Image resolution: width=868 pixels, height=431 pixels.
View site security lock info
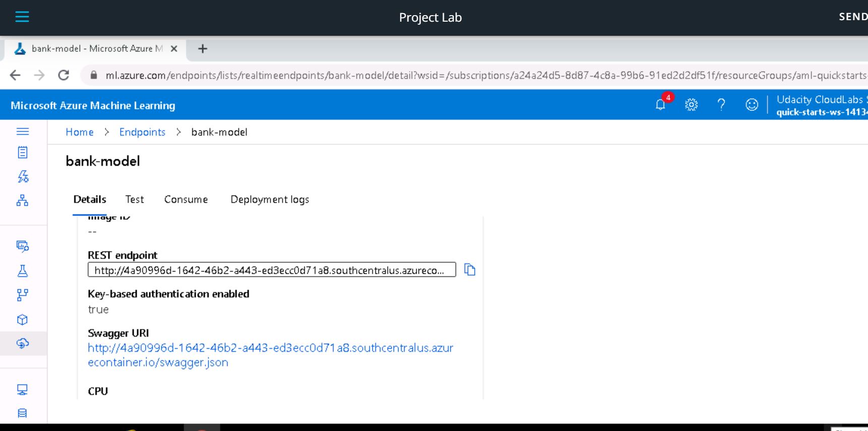[94, 75]
